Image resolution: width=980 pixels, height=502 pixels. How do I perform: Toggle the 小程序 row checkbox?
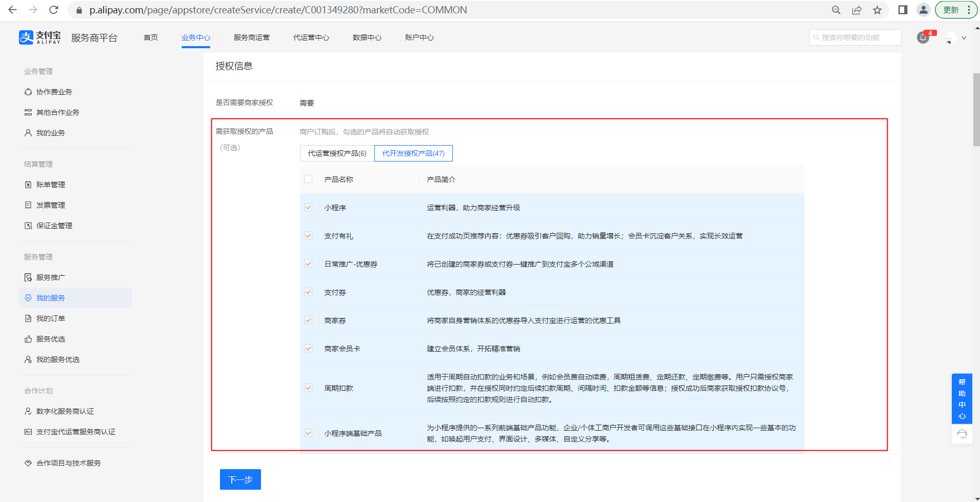point(308,208)
